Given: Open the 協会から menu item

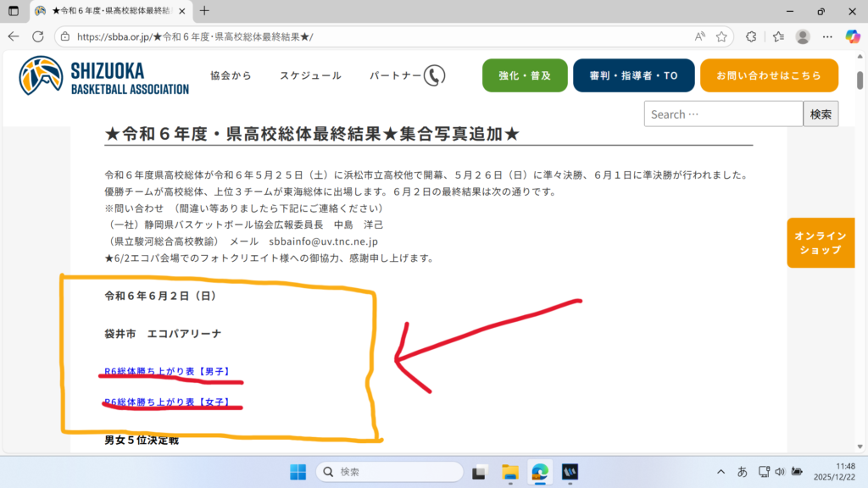Looking at the screenshot, I should coord(231,75).
